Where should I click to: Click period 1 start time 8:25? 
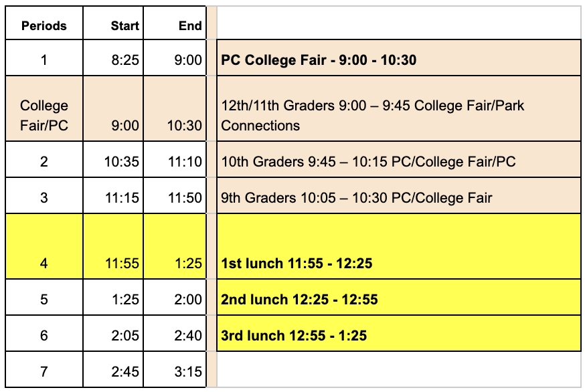point(113,58)
